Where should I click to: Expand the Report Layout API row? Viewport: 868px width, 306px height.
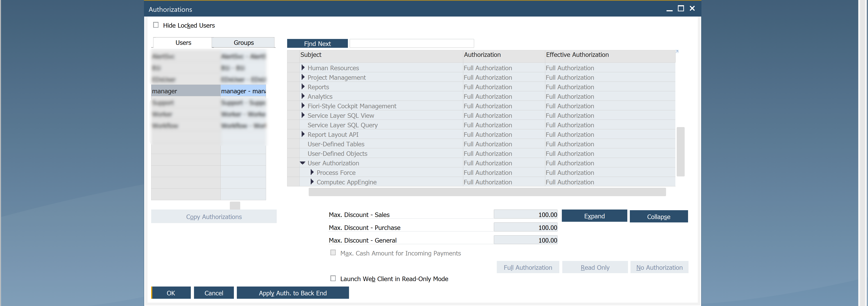(x=303, y=134)
